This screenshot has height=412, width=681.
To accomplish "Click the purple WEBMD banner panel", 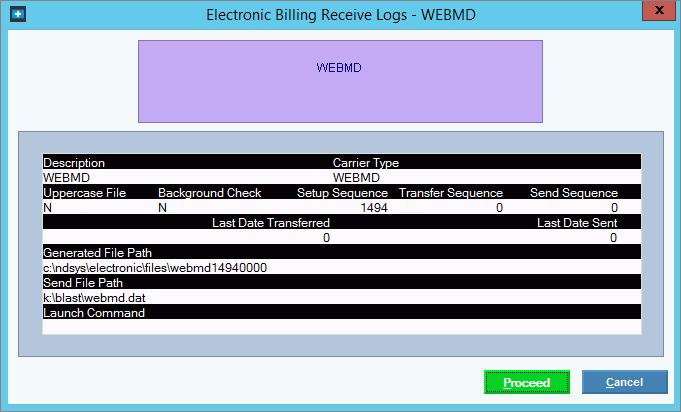I will click(340, 82).
